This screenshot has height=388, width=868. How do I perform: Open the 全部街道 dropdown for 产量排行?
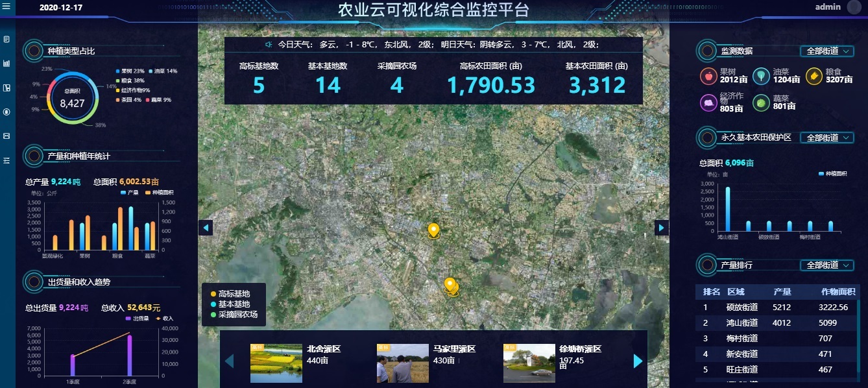827,265
